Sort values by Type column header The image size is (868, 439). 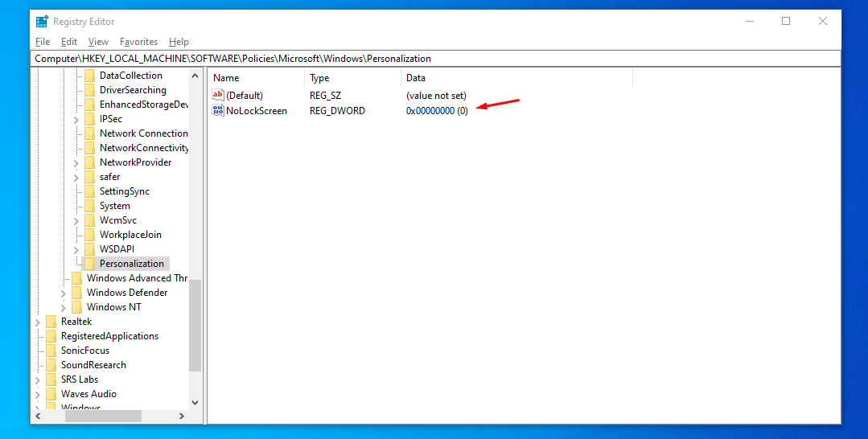[x=352, y=78]
